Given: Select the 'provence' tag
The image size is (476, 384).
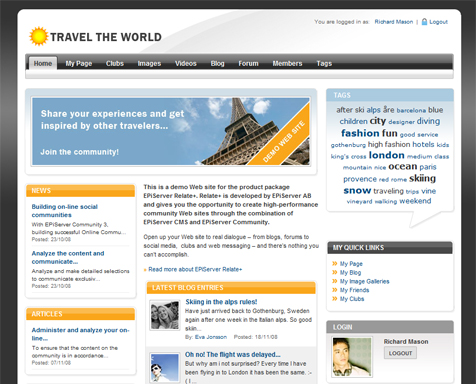Looking at the screenshot, I should 360,179.
